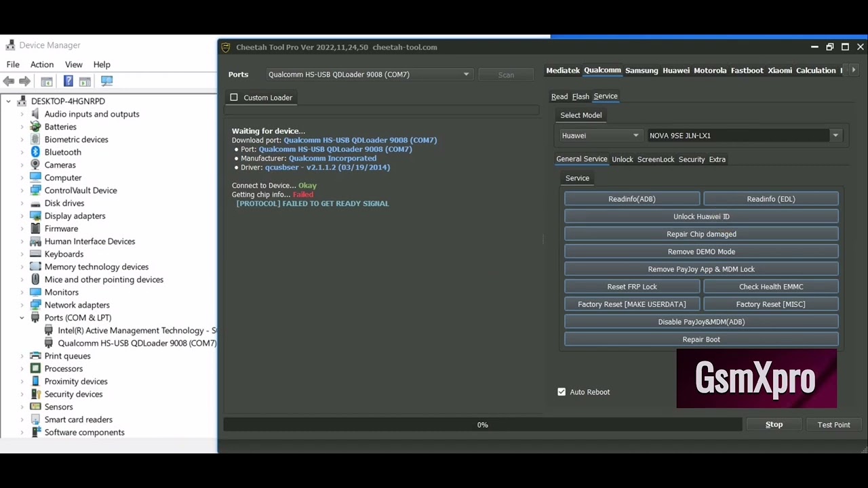Click the Reset FRP Lock button
This screenshot has width=868, height=488.
pos(632,287)
